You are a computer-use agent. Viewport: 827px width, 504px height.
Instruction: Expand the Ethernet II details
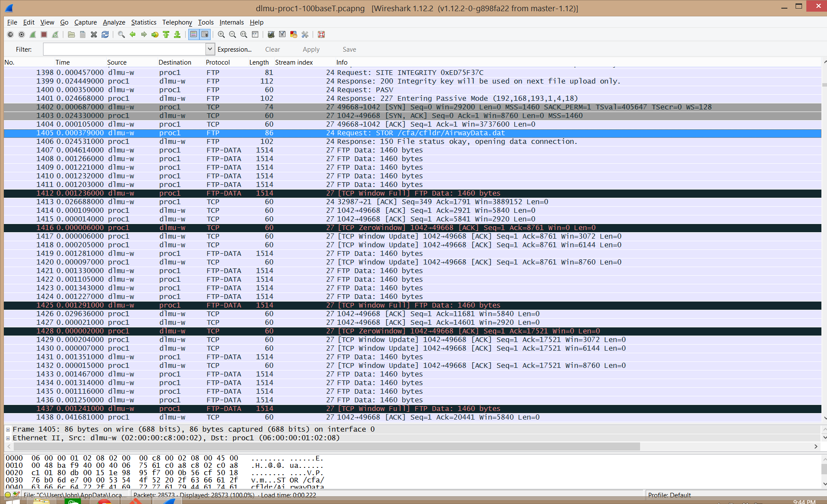click(8, 438)
